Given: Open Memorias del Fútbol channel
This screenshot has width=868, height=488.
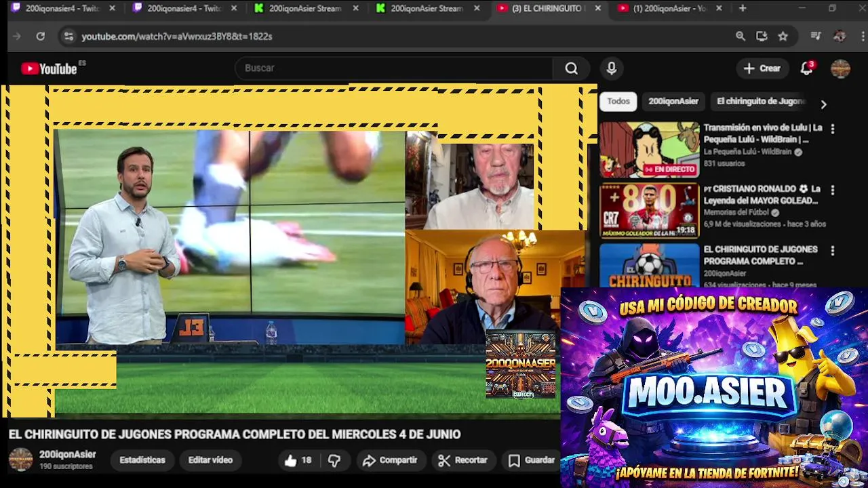Looking at the screenshot, I should pos(736,212).
